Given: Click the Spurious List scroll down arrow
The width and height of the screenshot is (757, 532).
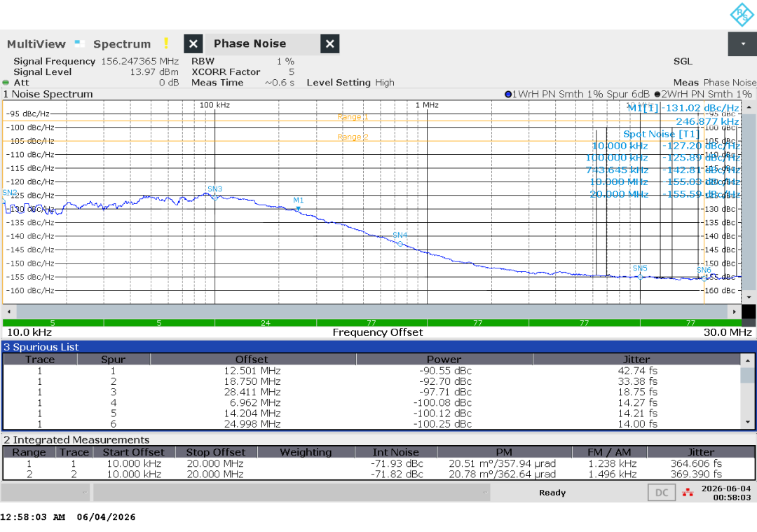Looking at the screenshot, I should tap(748, 423).
